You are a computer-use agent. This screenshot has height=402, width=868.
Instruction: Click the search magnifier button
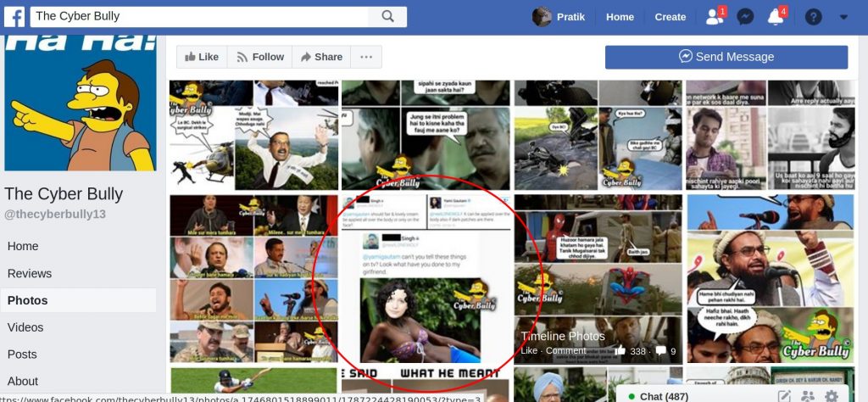tap(387, 17)
